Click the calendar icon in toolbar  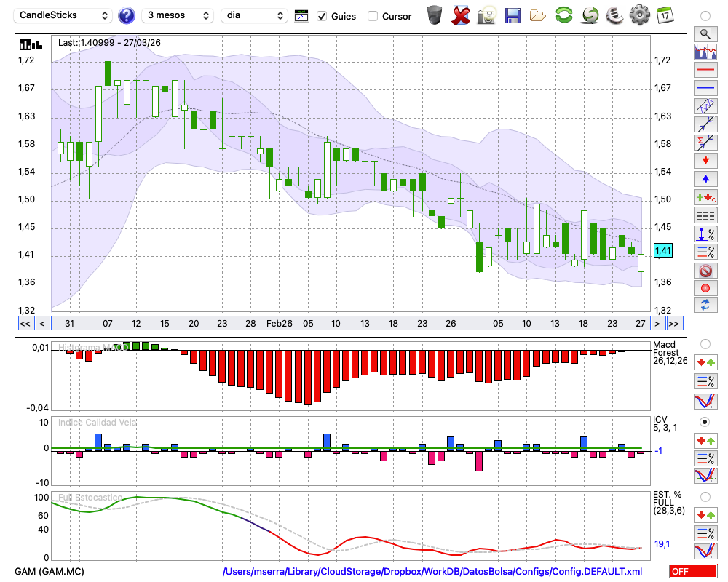(664, 15)
